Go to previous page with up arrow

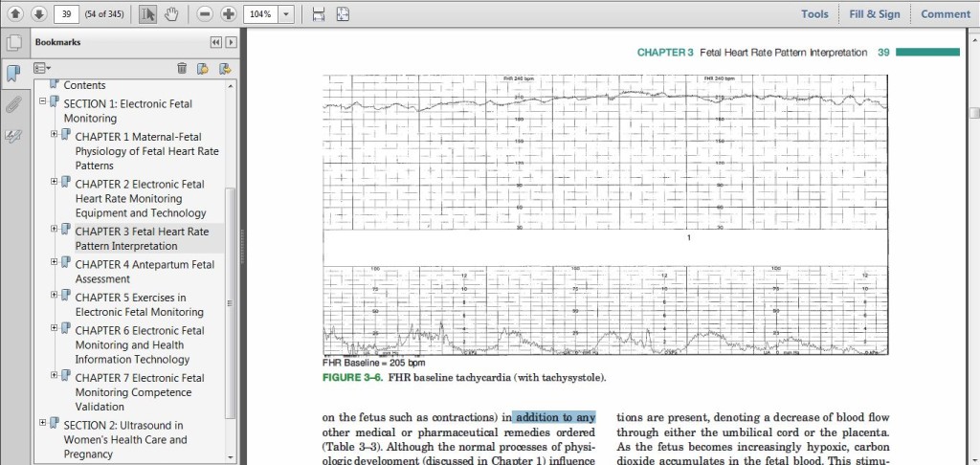click(x=15, y=13)
